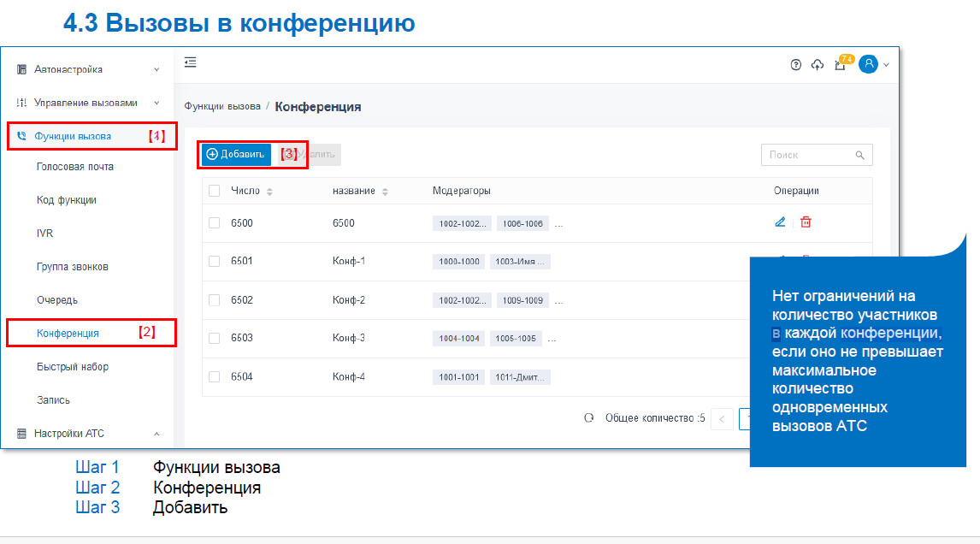Open Быстрый набор menu item
Viewport: 980px width, 544px height.
coord(73,367)
